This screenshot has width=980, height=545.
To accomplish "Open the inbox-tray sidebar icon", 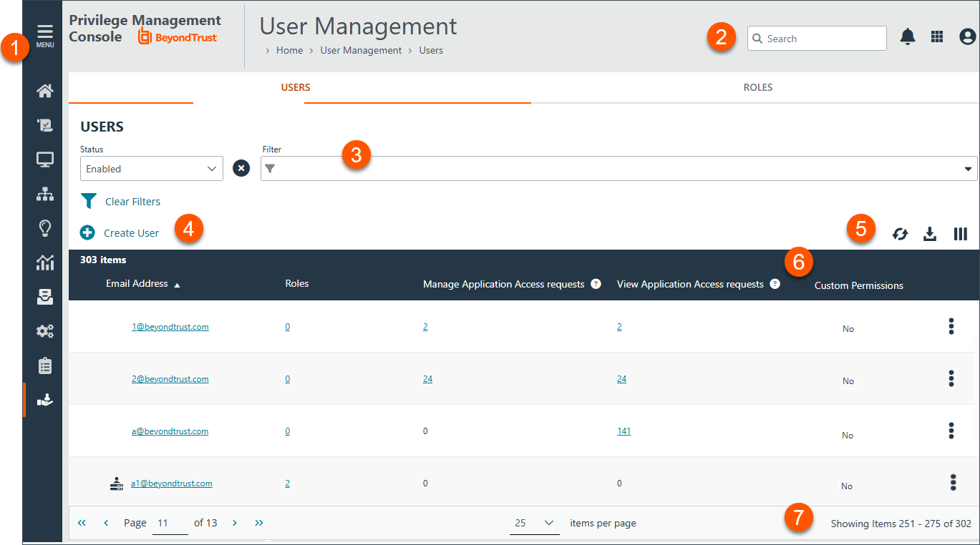I will point(45,297).
